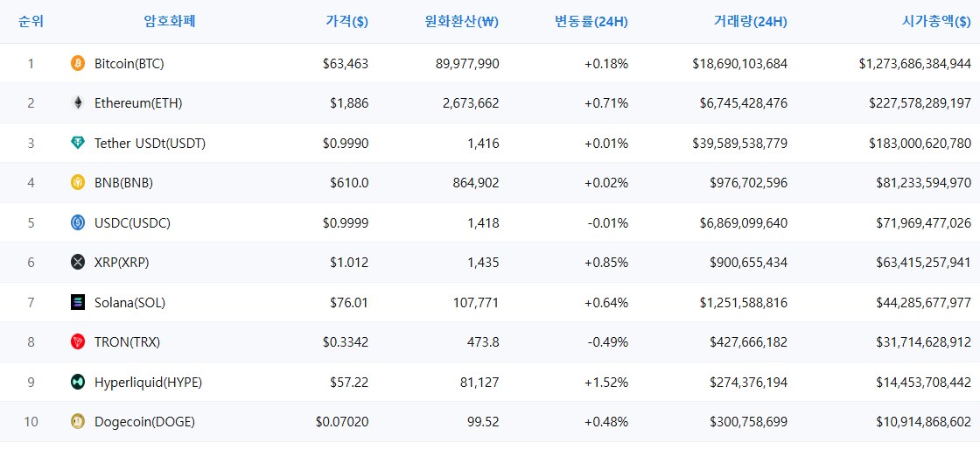Select Bitcoin volume $18,690,103,684
The height and width of the screenshot is (450, 980).
(x=740, y=63)
